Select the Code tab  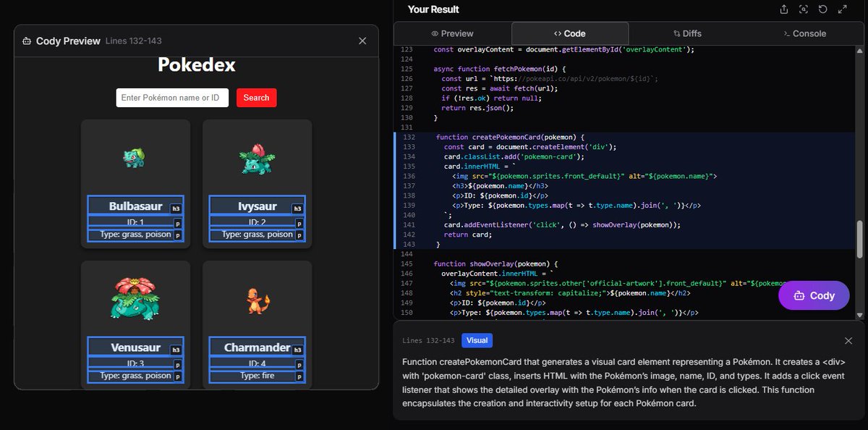[x=570, y=33]
